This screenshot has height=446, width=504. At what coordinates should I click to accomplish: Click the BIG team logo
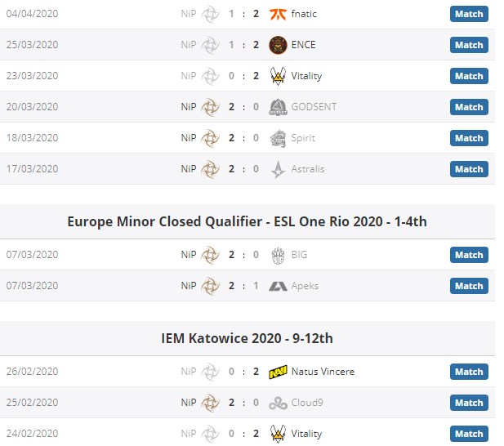coord(278,255)
